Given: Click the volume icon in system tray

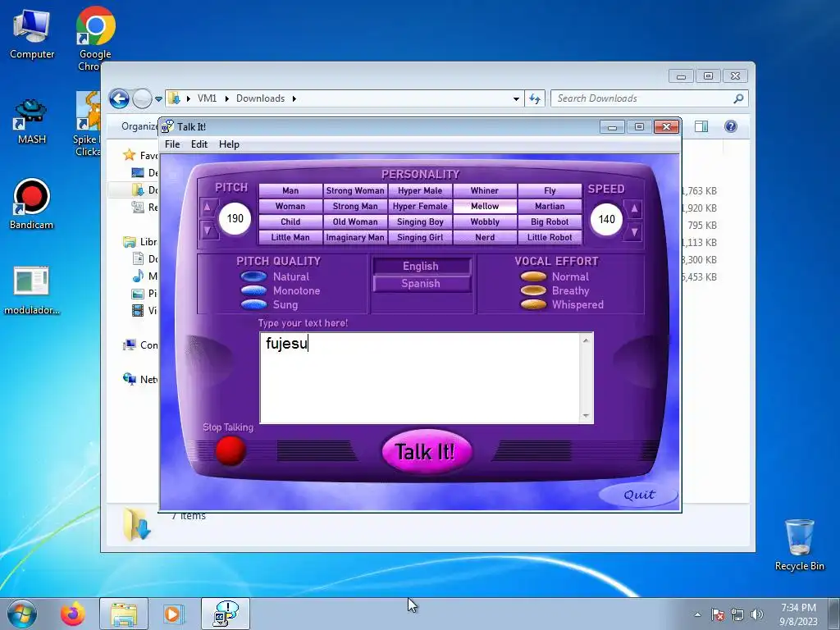Looking at the screenshot, I should [x=757, y=614].
